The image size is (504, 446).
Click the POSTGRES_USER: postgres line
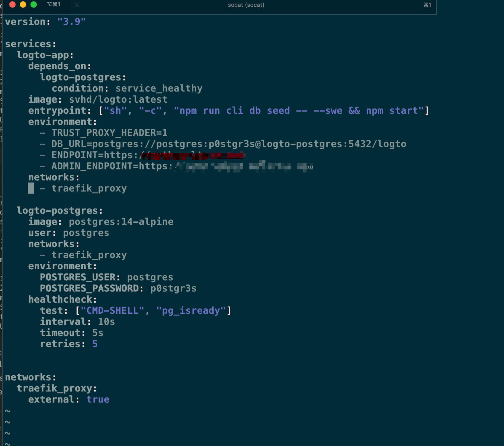pos(107,277)
